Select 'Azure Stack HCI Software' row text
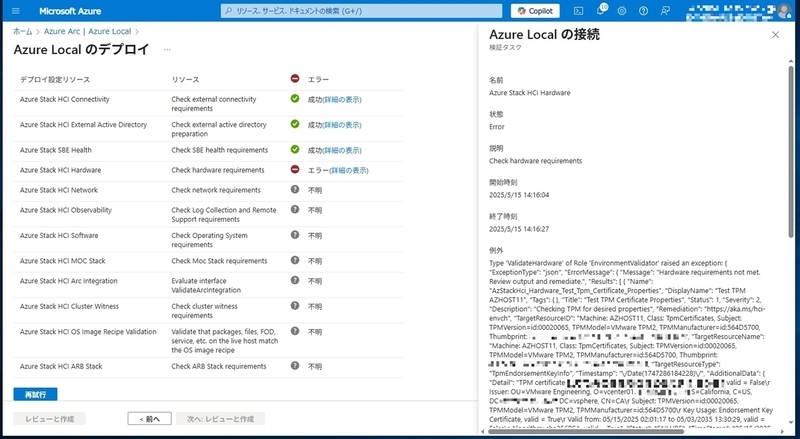 [59, 236]
